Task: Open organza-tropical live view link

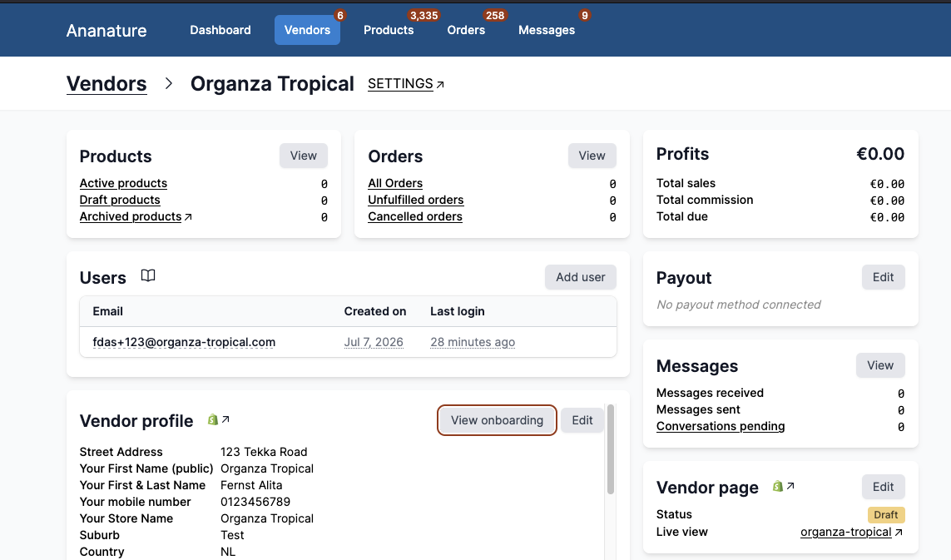Action: pyautogui.click(x=845, y=532)
